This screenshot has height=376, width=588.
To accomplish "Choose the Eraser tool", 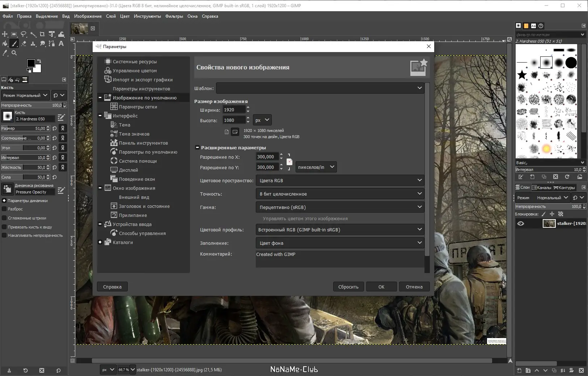I will coord(24,43).
